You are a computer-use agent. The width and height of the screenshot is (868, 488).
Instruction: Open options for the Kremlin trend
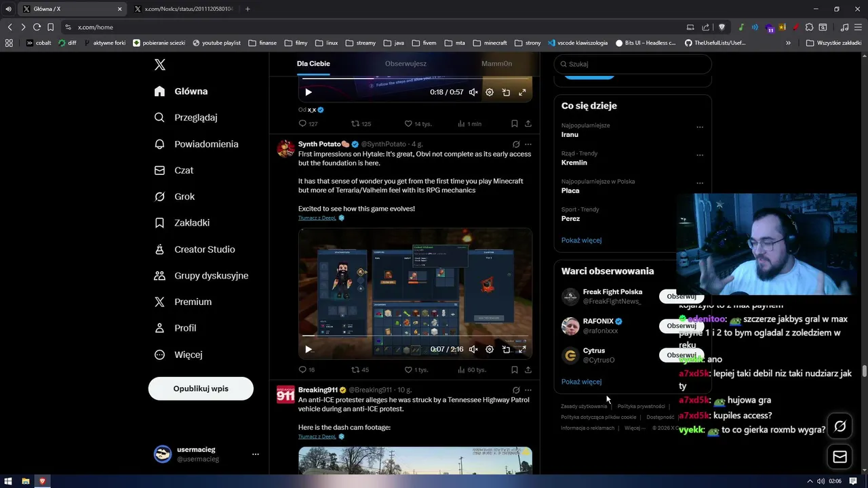point(700,155)
